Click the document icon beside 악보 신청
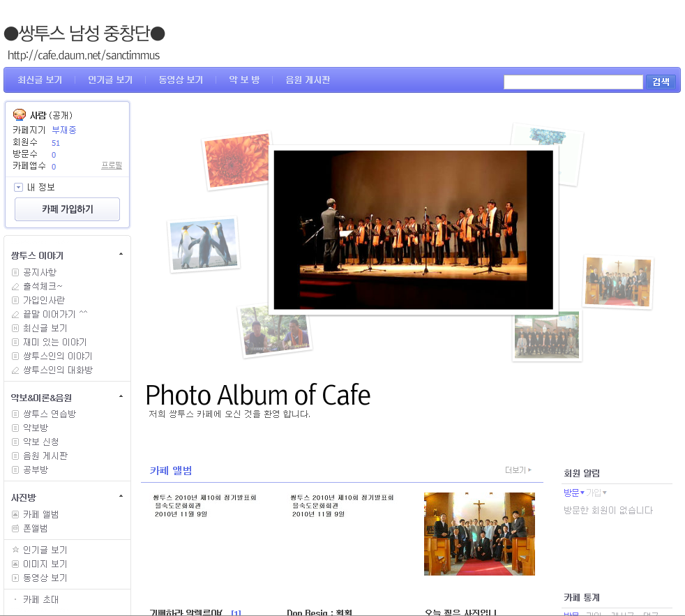685x616 pixels. tap(15, 442)
